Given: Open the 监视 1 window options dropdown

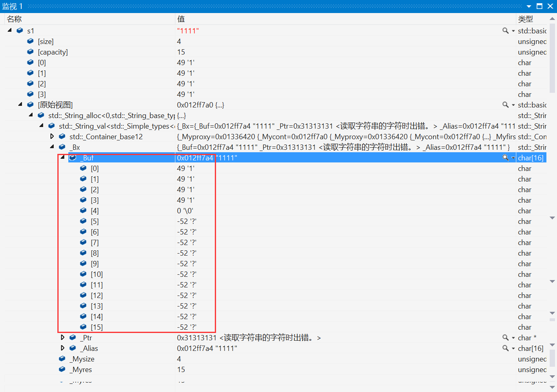Looking at the screenshot, I should point(529,6).
